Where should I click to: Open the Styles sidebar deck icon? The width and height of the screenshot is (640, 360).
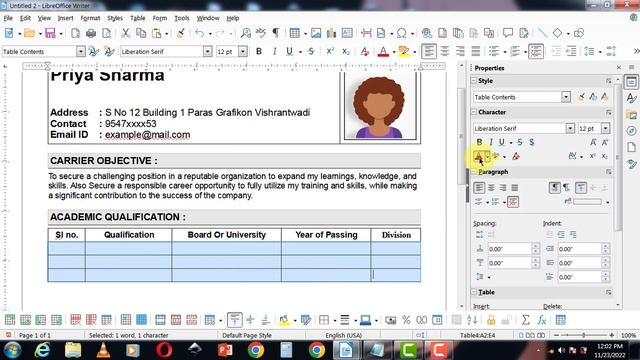pyautogui.click(x=631, y=98)
